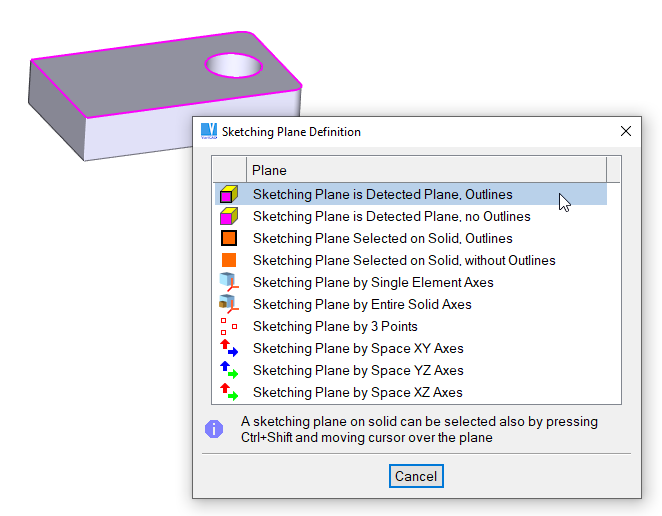662x516 pixels.
Task: Click the Single Element Axes icon
Action: (x=229, y=282)
